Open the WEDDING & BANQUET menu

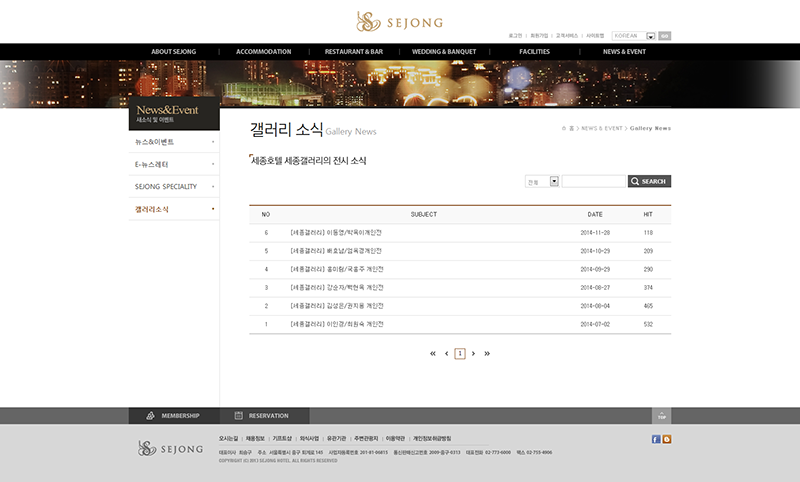pos(444,52)
